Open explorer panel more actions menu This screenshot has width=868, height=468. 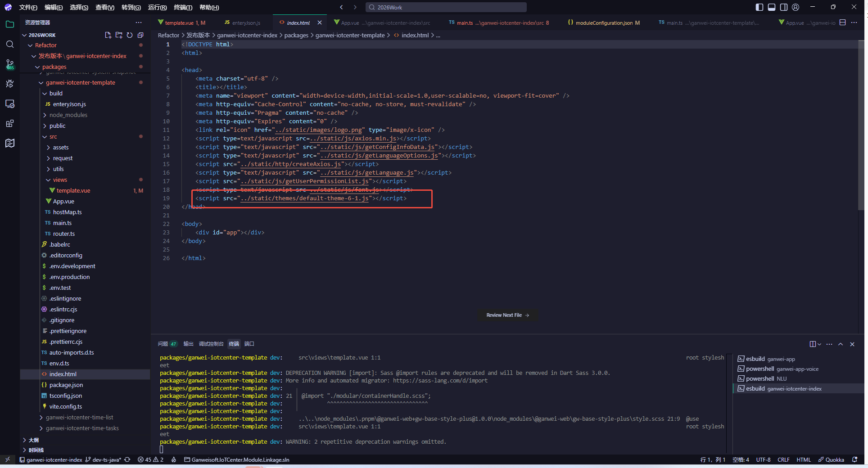139,22
